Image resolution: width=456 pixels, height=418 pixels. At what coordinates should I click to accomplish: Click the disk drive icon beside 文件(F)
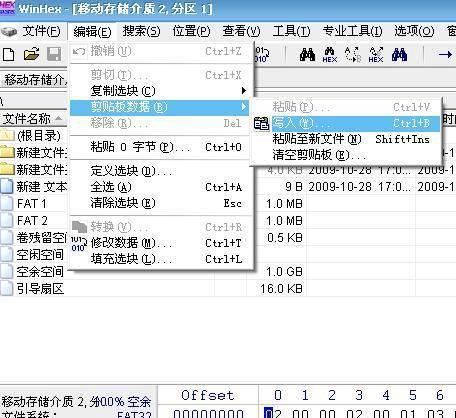(9, 32)
